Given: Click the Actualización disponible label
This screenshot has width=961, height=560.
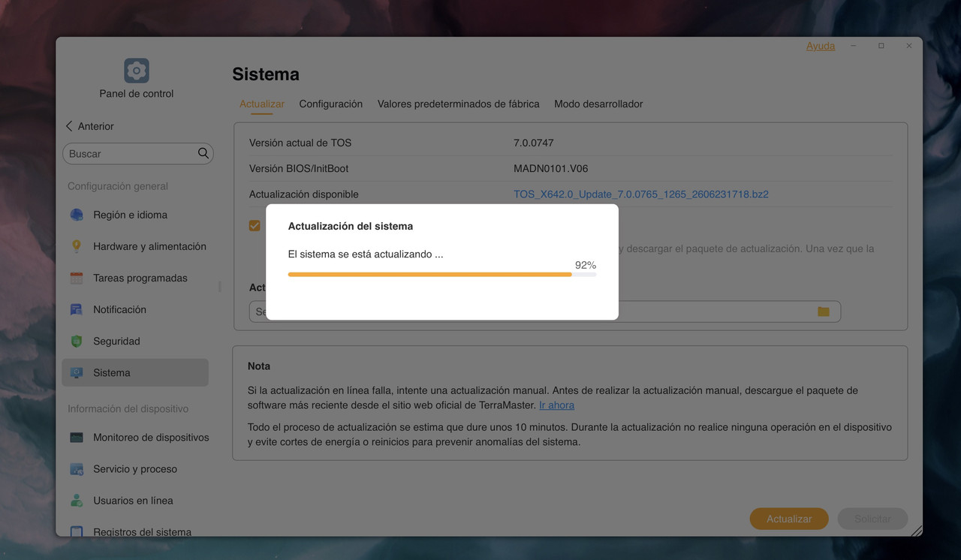Looking at the screenshot, I should [304, 194].
